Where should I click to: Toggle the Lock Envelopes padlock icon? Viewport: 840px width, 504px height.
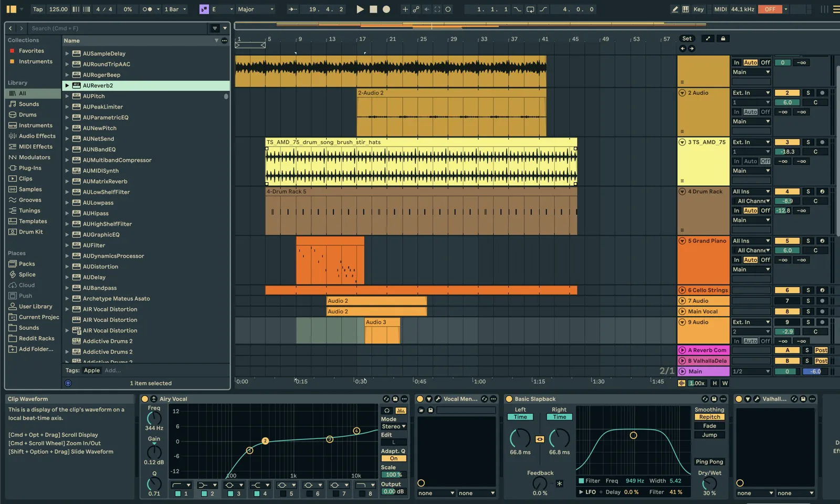pyautogui.click(x=723, y=38)
